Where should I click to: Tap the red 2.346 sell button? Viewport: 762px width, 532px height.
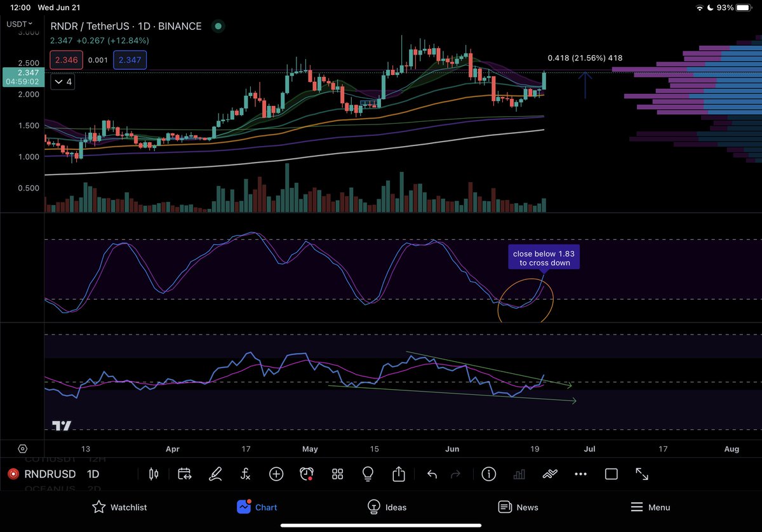[67, 60]
